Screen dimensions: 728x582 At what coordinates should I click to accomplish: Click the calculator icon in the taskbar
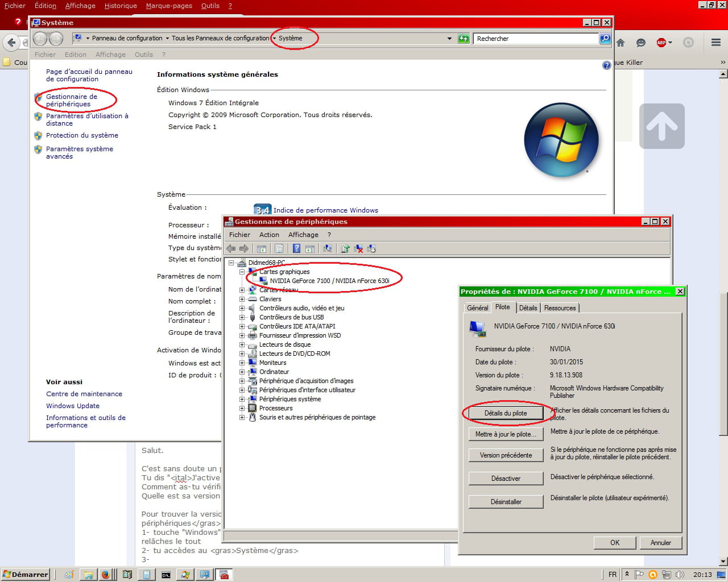(x=146, y=575)
